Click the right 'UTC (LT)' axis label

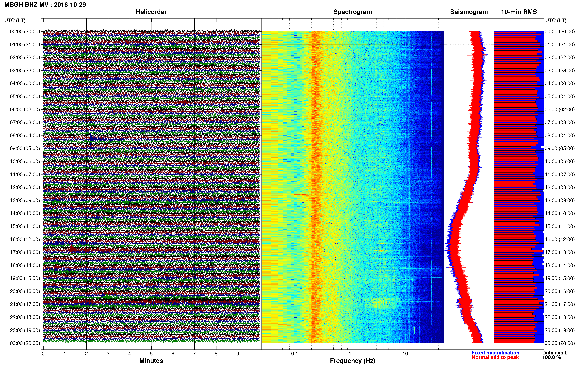coord(556,20)
